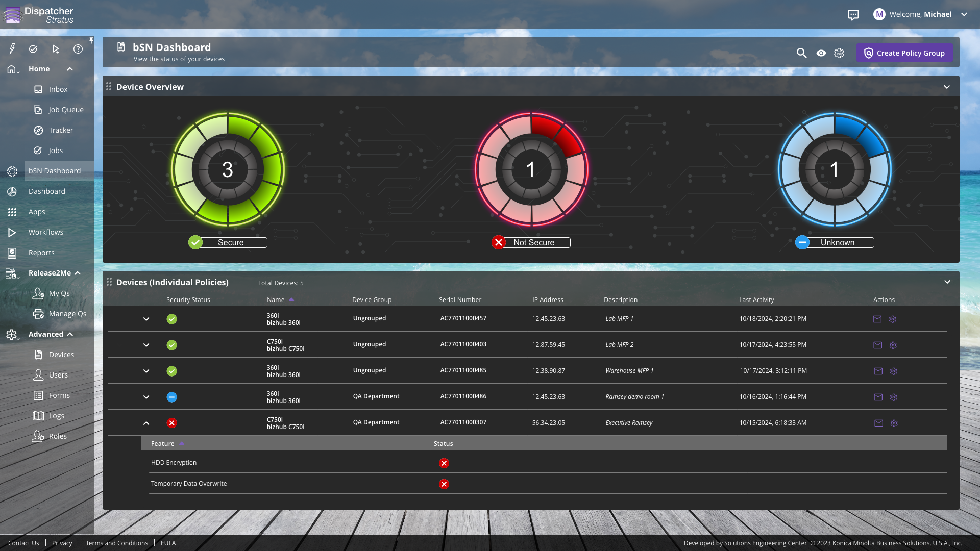980x551 pixels.
Task: Click Temporary Data Overwrite failed status icon
Action: pyautogui.click(x=444, y=484)
